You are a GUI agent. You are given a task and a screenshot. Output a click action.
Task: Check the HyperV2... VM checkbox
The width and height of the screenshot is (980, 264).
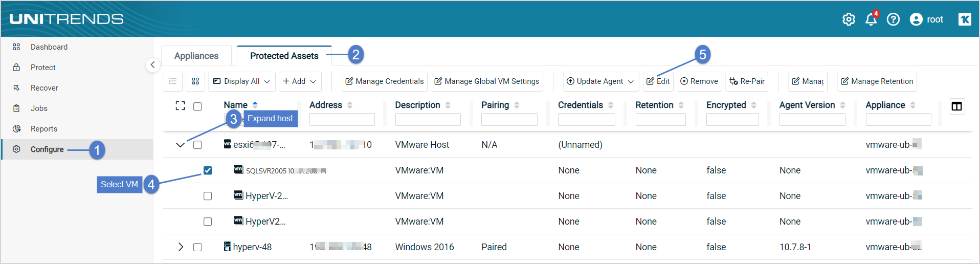coord(208,222)
